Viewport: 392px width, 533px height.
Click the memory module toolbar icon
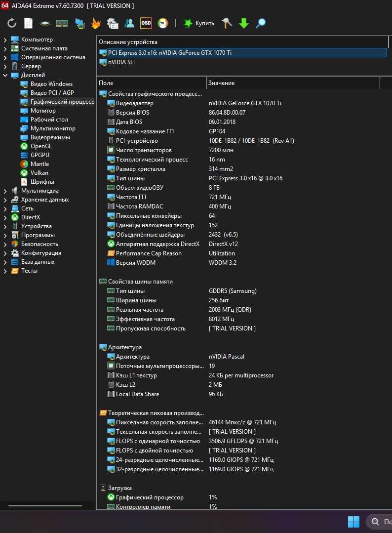click(62, 23)
